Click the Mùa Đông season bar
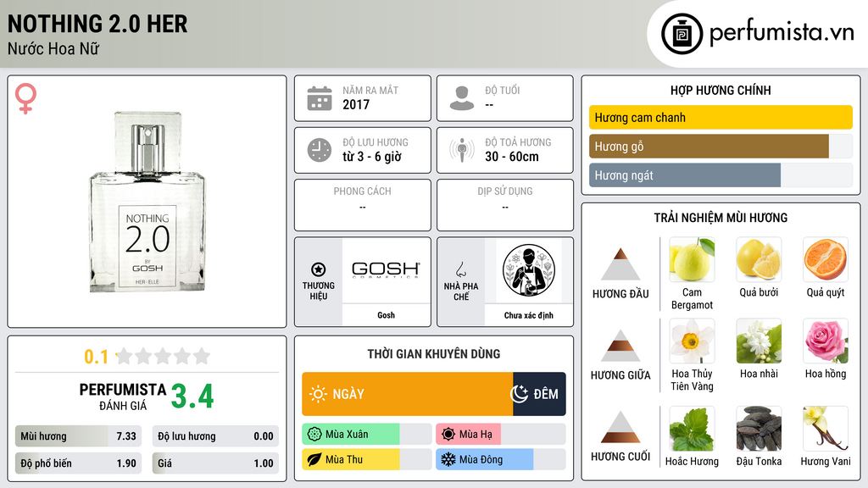The image size is (868, 488). coord(501,459)
